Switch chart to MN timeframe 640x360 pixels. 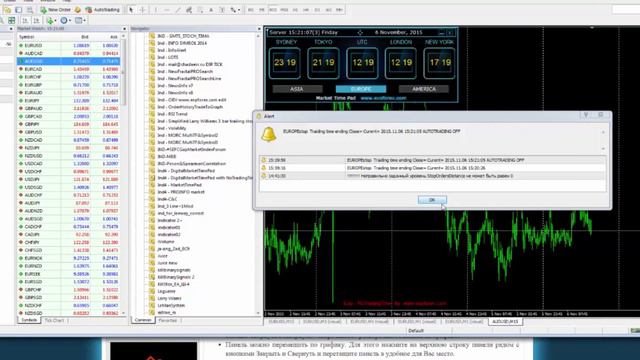click(x=339, y=10)
